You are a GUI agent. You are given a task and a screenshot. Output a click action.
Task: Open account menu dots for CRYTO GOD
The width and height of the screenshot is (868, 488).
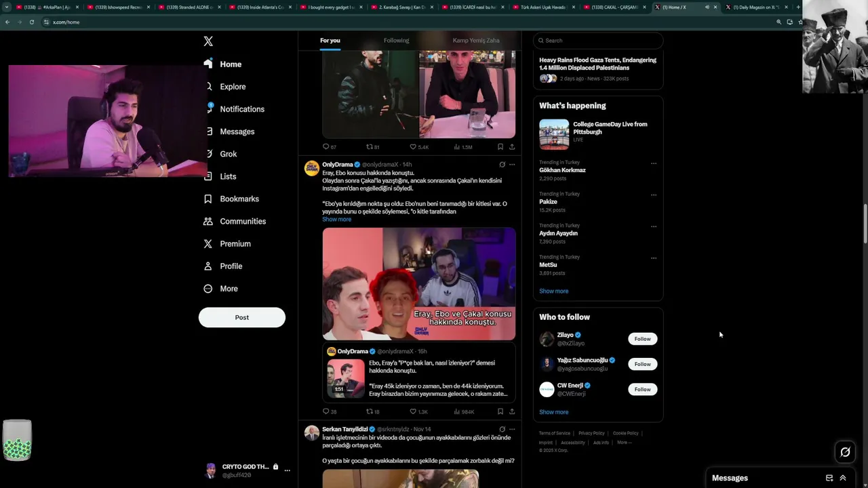[x=288, y=470]
